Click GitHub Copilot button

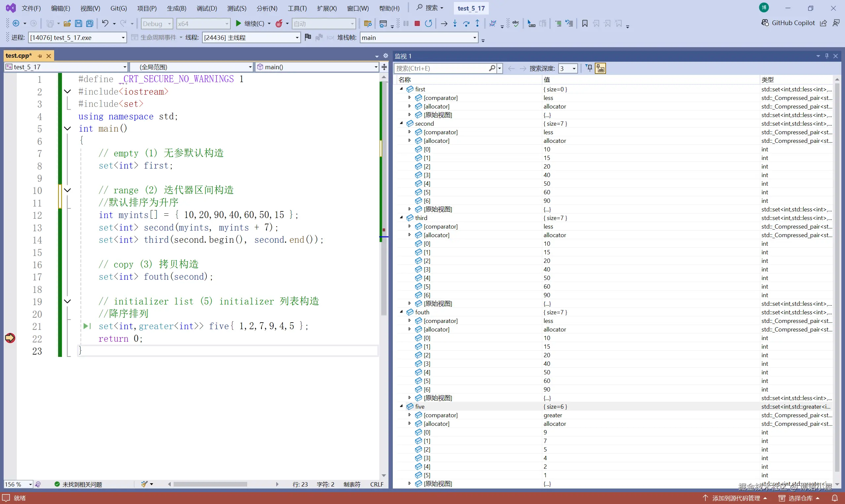coord(788,23)
